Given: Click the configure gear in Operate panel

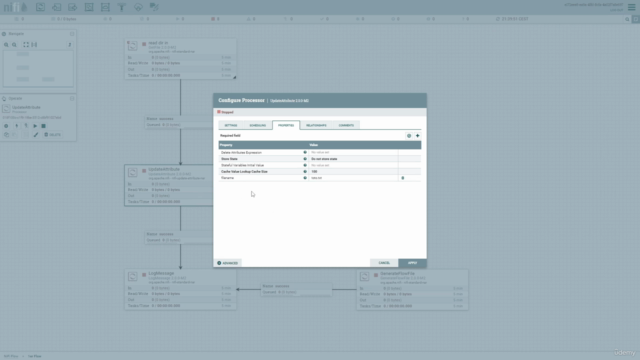Looking at the screenshot, I should (6, 126).
